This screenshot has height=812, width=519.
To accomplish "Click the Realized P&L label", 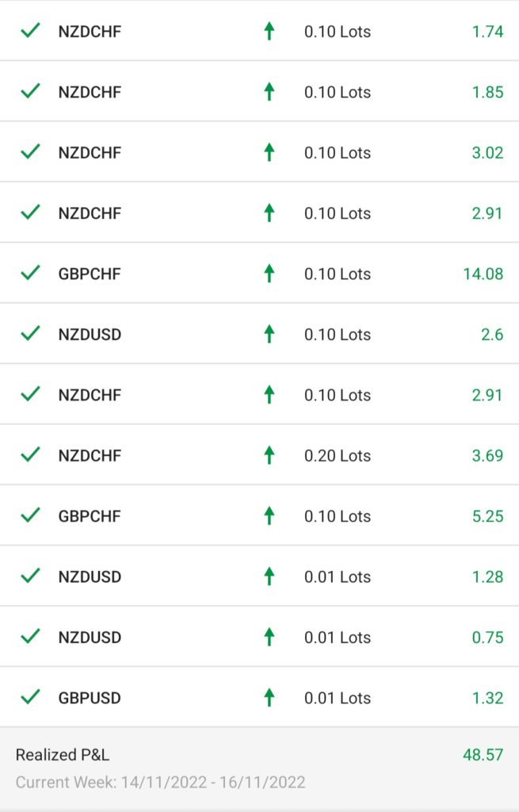I will pyautogui.click(x=63, y=755).
